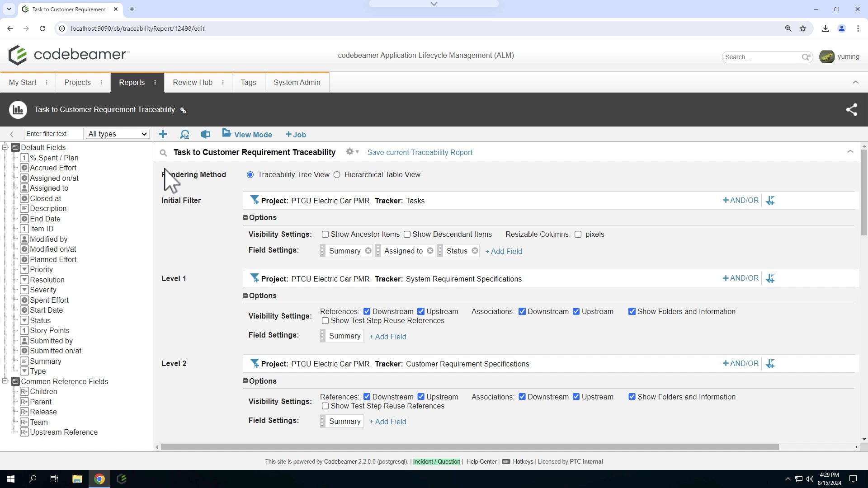Open the My Start tab
This screenshot has height=488, width=868.
(23, 83)
